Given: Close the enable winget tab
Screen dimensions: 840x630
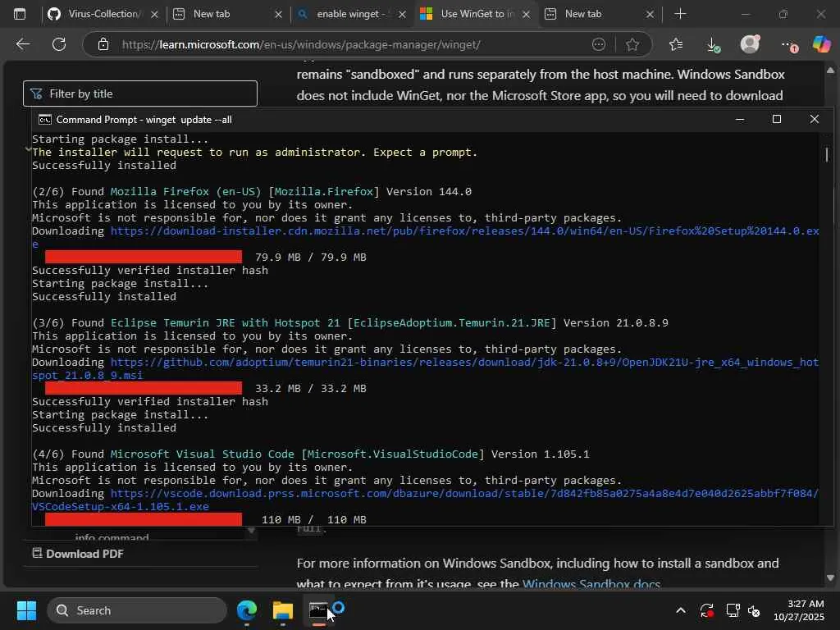Looking at the screenshot, I should pos(402,15).
